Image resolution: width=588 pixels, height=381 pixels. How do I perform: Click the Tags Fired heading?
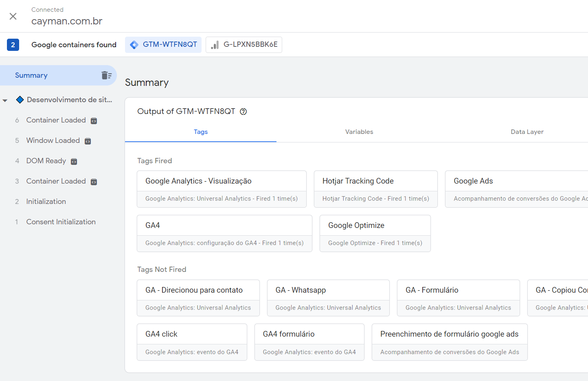coord(155,161)
